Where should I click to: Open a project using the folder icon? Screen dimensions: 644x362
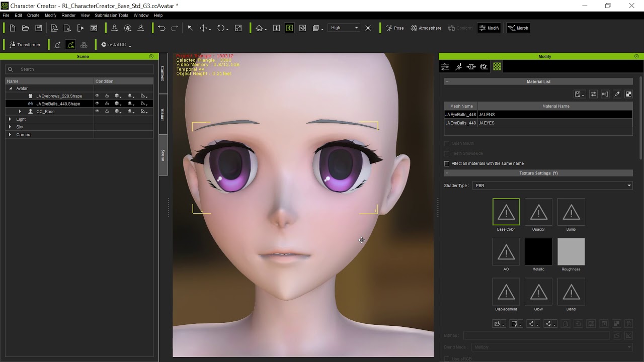25,28
